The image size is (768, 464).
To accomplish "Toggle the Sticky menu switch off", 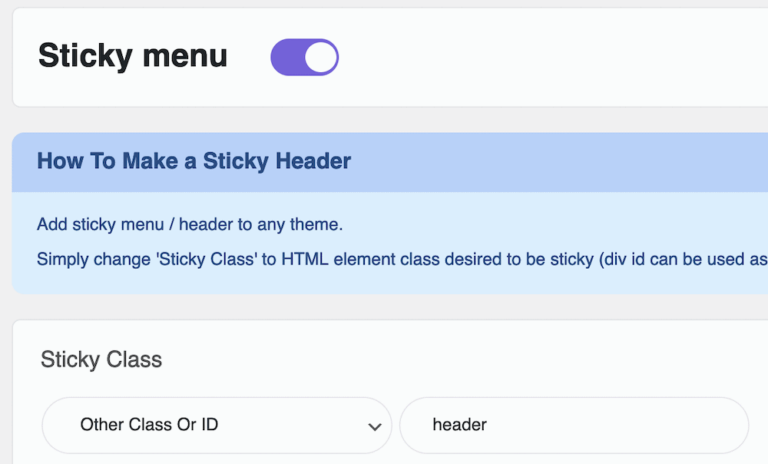I will [304, 58].
